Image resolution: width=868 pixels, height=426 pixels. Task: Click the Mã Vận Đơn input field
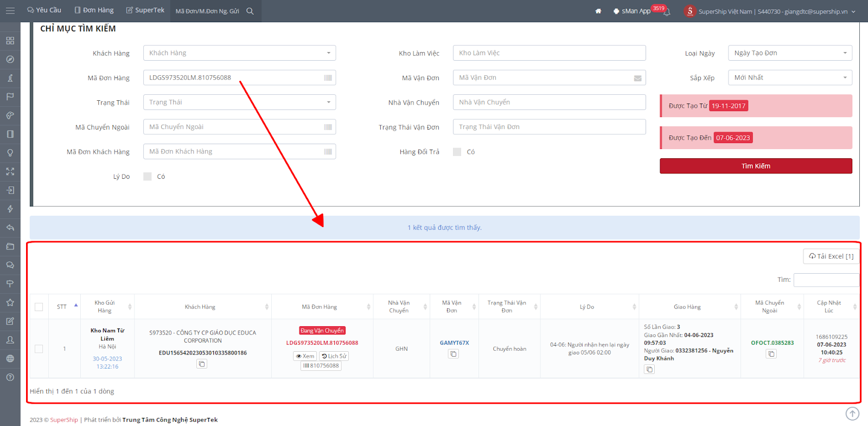tap(550, 78)
